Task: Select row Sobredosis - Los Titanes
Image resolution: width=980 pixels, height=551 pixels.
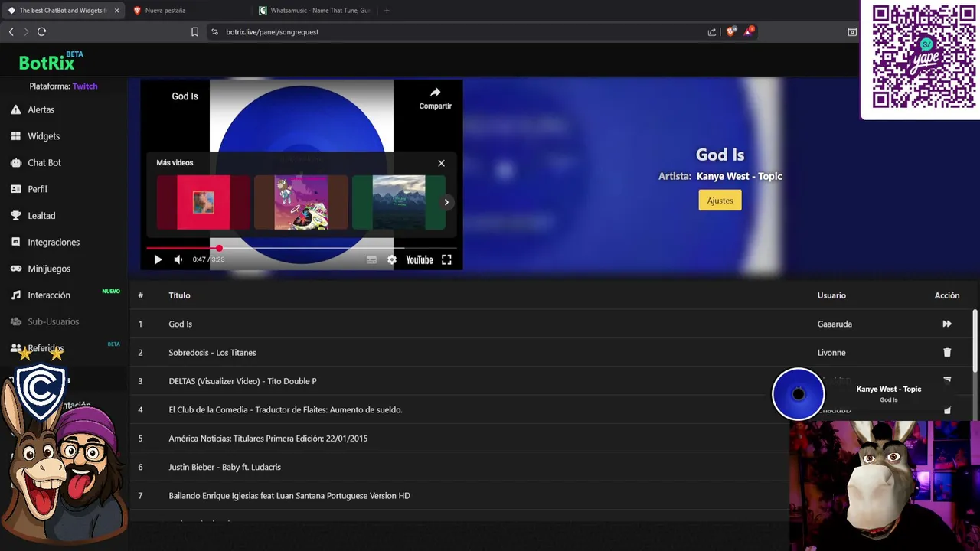Action: pos(551,352)
